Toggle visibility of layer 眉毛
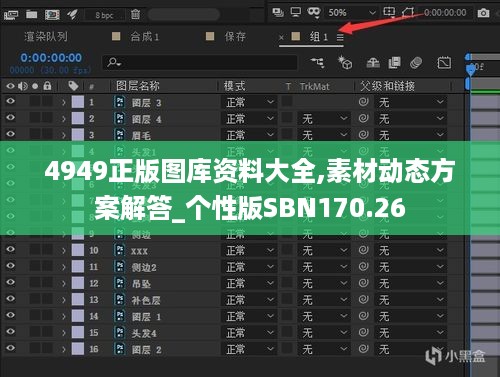The width and height of the screenshot is (500, 377). tap(10, 134)
